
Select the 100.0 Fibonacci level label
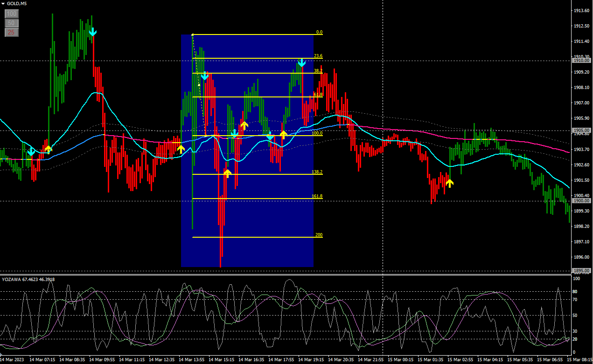(x=317, y=133)
